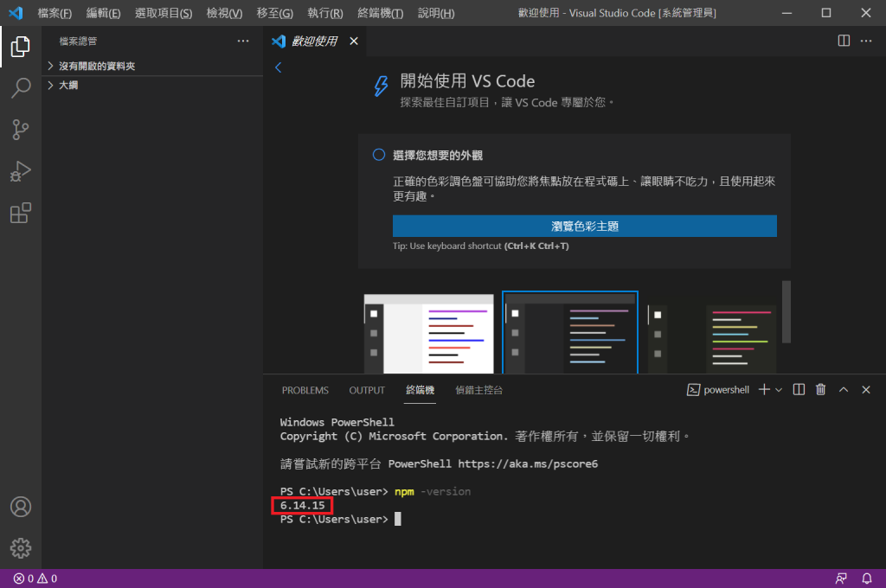Open the Manage gear icon
886x588 pixels.
(21, 548)
